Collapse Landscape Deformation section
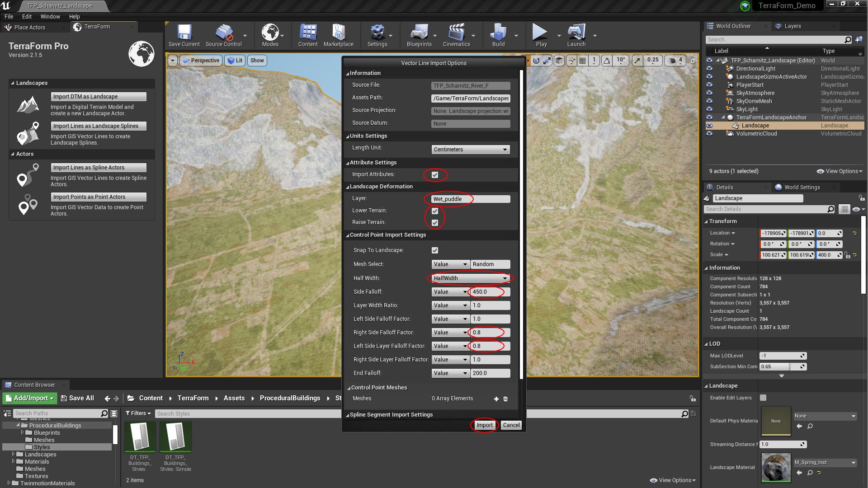868x488 pixels. [x=348, y=187]
